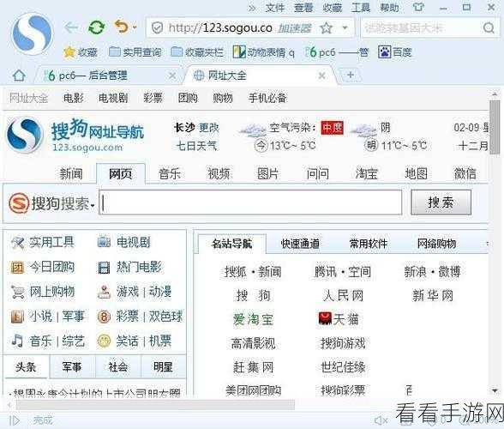Open the 收藏夹栏 bookmark folder
The height and width of the screenshot is (429, 504).
click(197, 51)
